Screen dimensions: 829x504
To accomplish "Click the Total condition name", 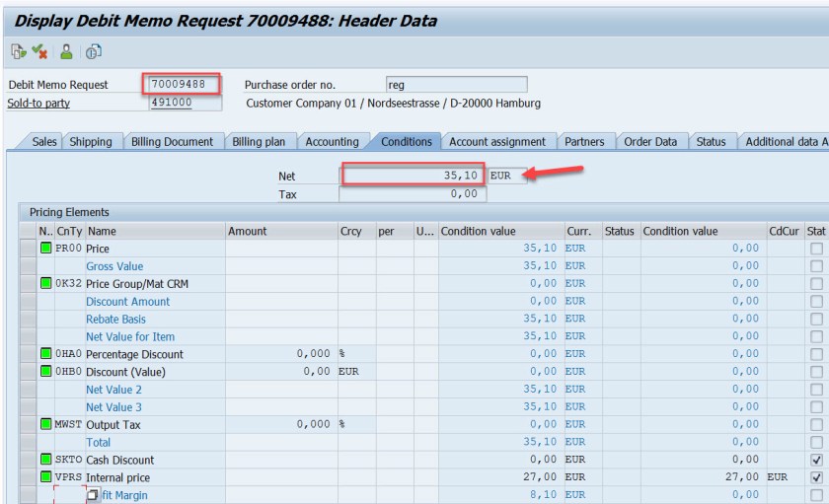I will click(x=99, y=442).
